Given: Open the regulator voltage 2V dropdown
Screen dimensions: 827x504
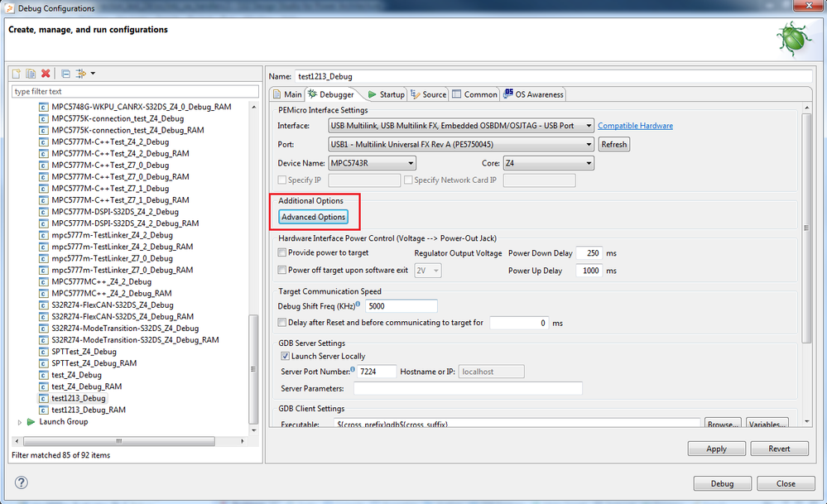Looking at the screenshot, I should [428, 271].
